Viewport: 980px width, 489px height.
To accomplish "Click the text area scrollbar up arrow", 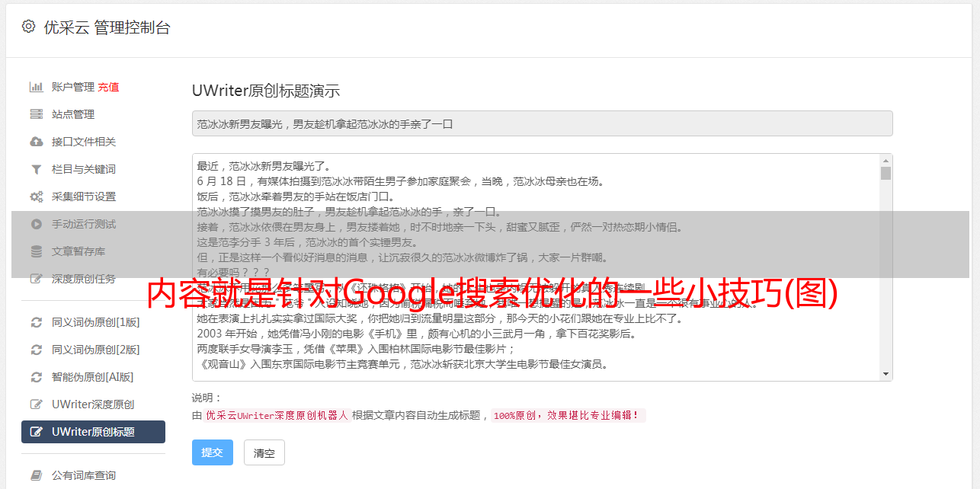I will [886, 161].
